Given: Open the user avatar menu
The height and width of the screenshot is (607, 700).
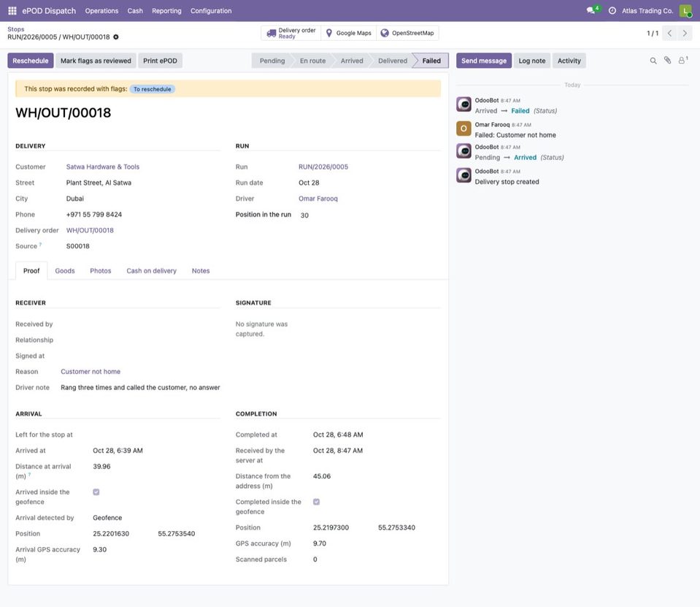Looking at the screenshot, I should pos(685,11).
